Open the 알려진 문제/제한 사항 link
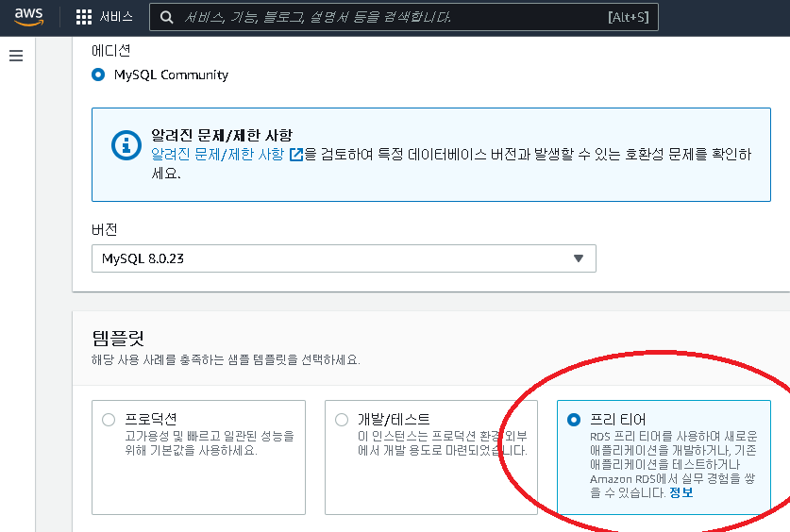Screen dimensions: 790x532 tap(218, 154)
